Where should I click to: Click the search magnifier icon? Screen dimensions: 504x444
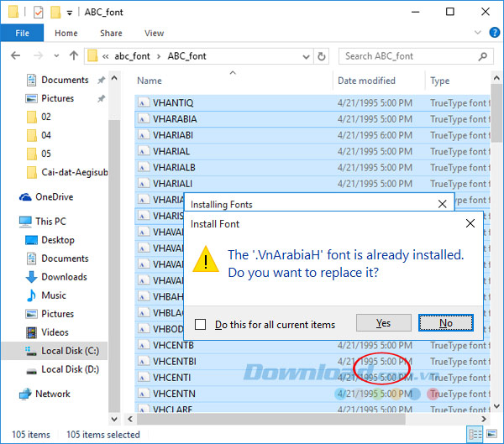pos(480,56)
